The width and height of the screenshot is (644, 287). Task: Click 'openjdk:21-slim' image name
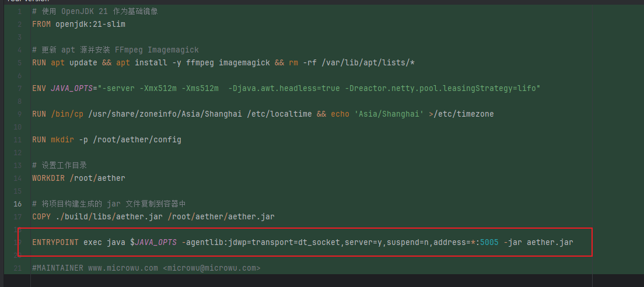[x=90, y=24]
